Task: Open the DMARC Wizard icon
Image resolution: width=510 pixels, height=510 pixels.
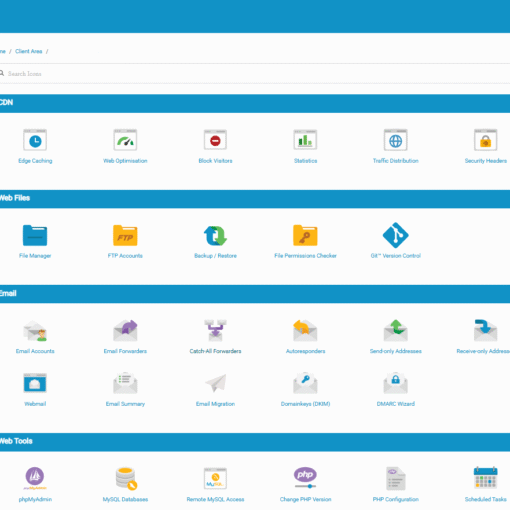Action: pyautogui.click(x=396, y=383)
